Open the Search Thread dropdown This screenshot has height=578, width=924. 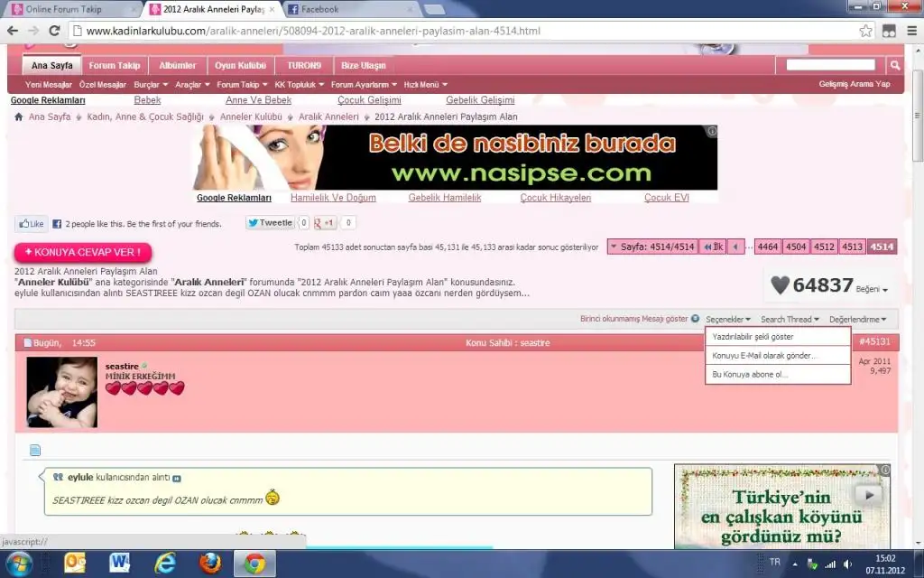coord(790,319)
